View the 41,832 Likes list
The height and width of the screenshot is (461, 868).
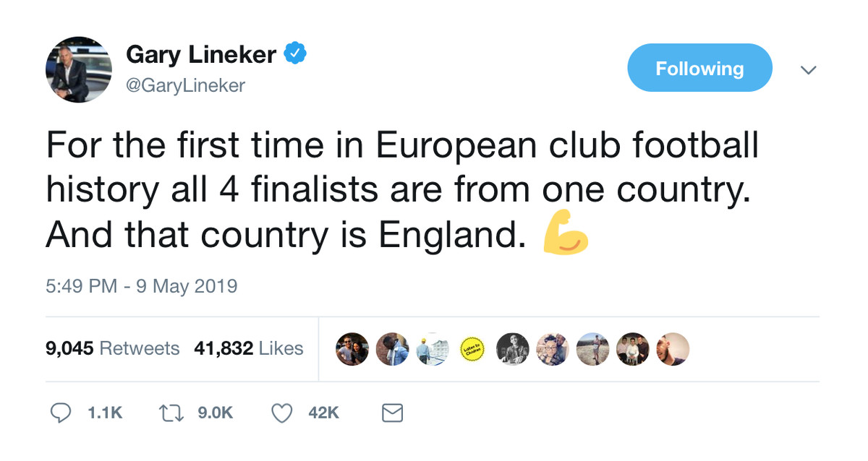[x=248, y=348]
